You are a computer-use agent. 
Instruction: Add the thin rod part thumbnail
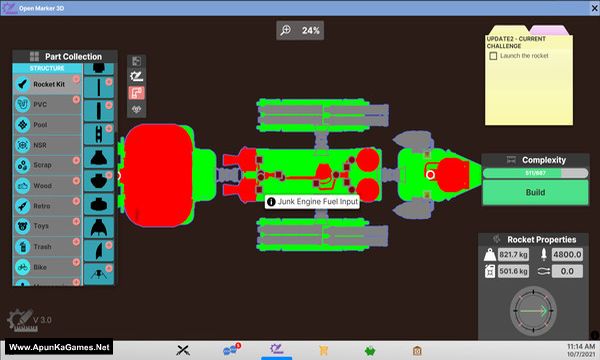coord(99,87)
